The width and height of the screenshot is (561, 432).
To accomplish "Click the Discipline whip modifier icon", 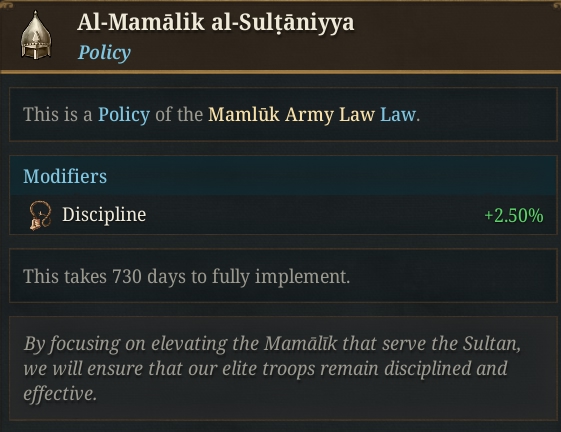I will [x=40, y=215].
